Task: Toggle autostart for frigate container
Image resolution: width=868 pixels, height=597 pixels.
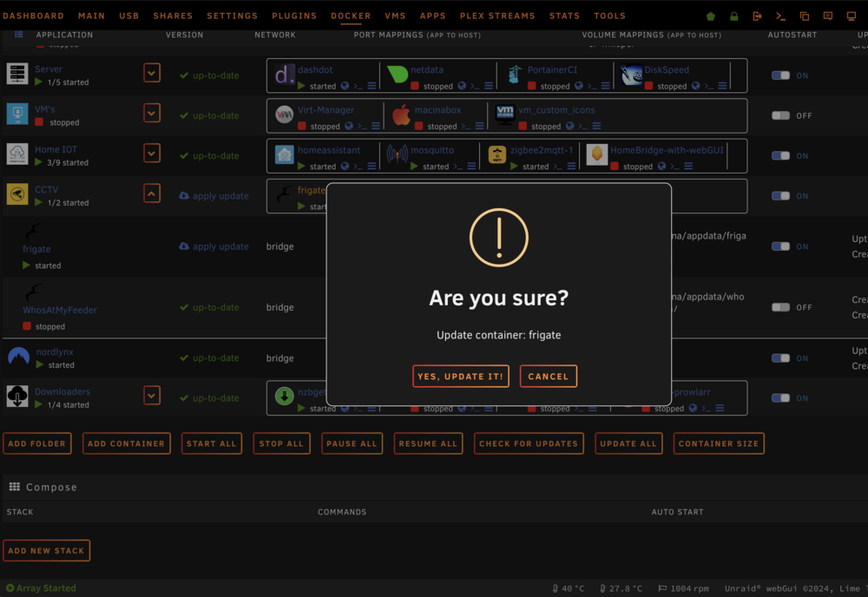Action: pos(780,246)
